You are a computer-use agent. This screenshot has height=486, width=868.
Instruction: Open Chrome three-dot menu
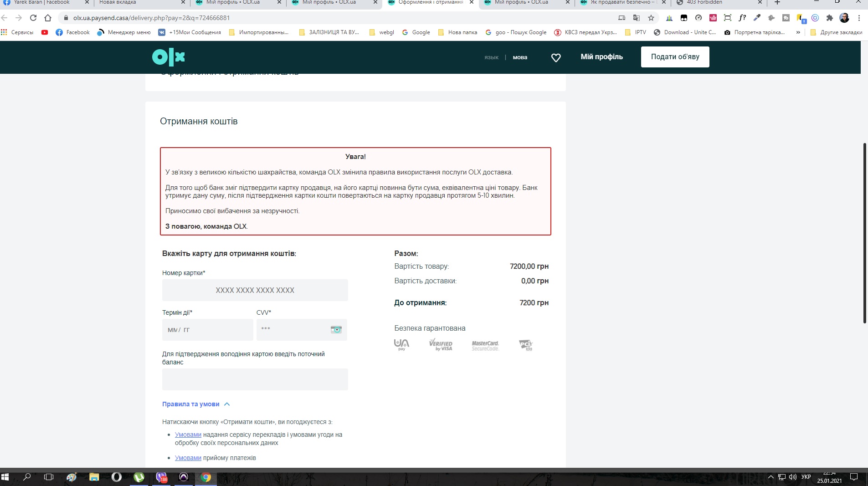click(x=859, y=18)
